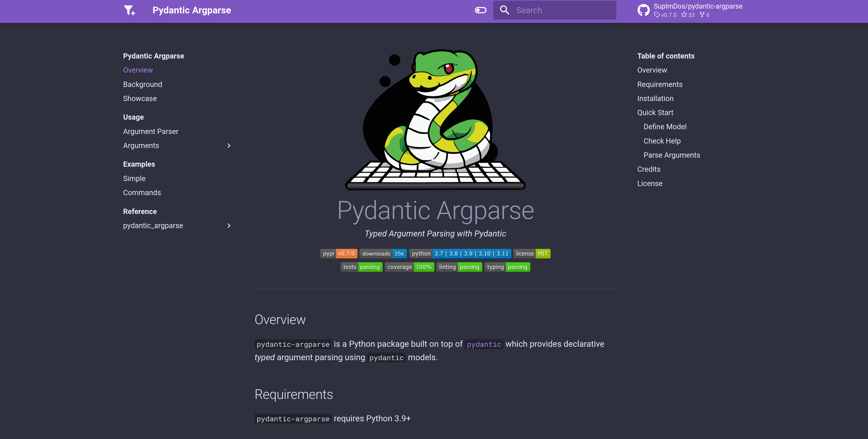Image resolution: width=868 pixels, height=439 pixels.
Task: Click the Requirements section heading
Action: click(x=293, y=394)
